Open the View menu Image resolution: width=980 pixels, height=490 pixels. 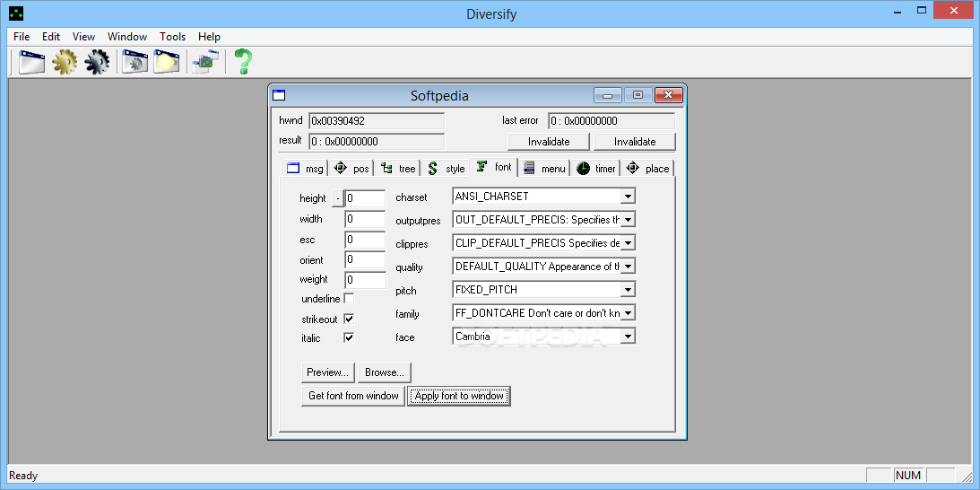(x=83, y=36)
